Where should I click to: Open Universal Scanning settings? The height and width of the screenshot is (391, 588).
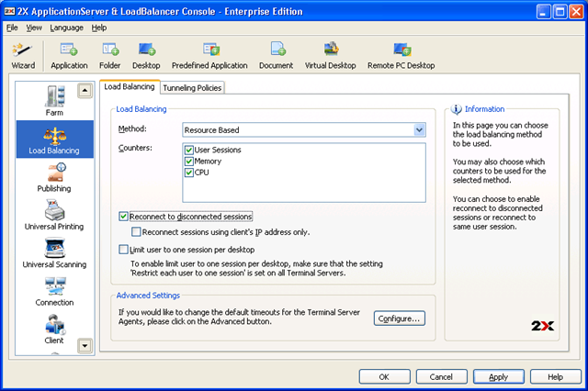pyautogui.click(x=55, y=253)
